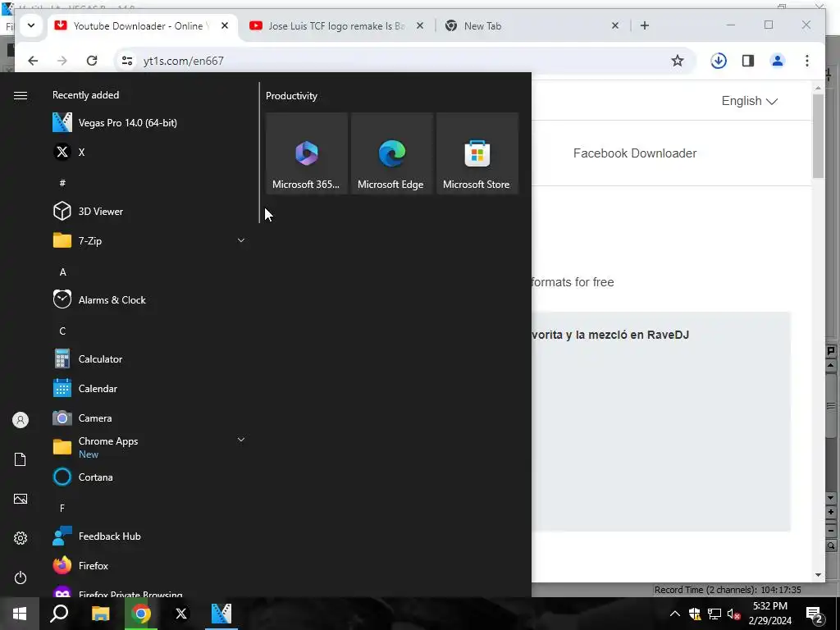Screen dimensions: 840x630
Task: Toggle Chrome side panel
Action: coord(748,61)
